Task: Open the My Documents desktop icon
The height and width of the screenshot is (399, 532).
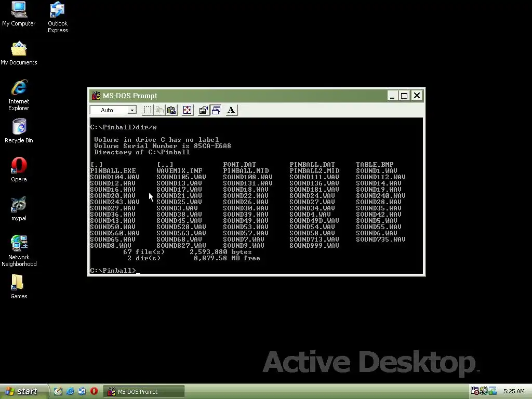Action: coord(19,54)
